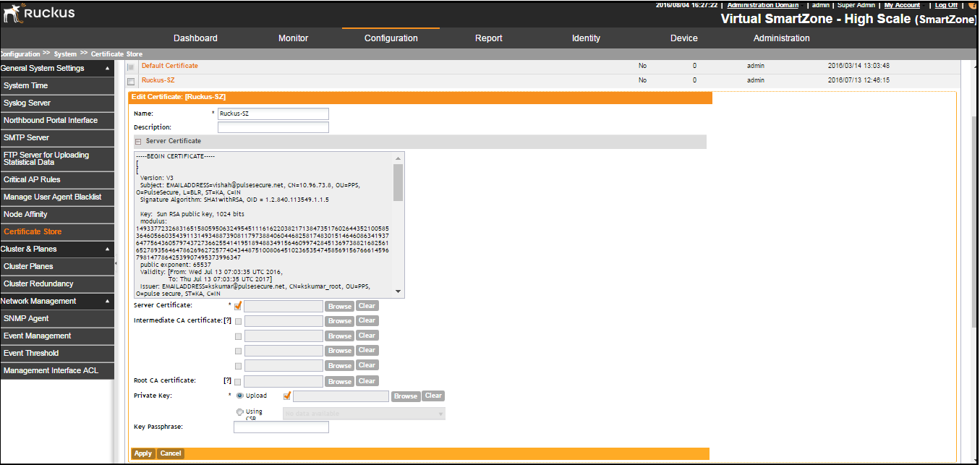This screenshot has height=465, width=980.
Task: Click the certificate Name input field
Action: [273, 114]
